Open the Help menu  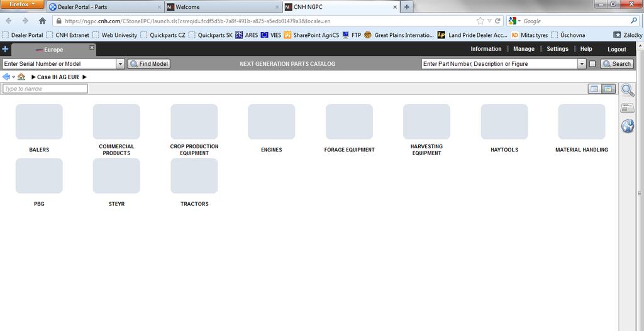[x=586, y=49]
